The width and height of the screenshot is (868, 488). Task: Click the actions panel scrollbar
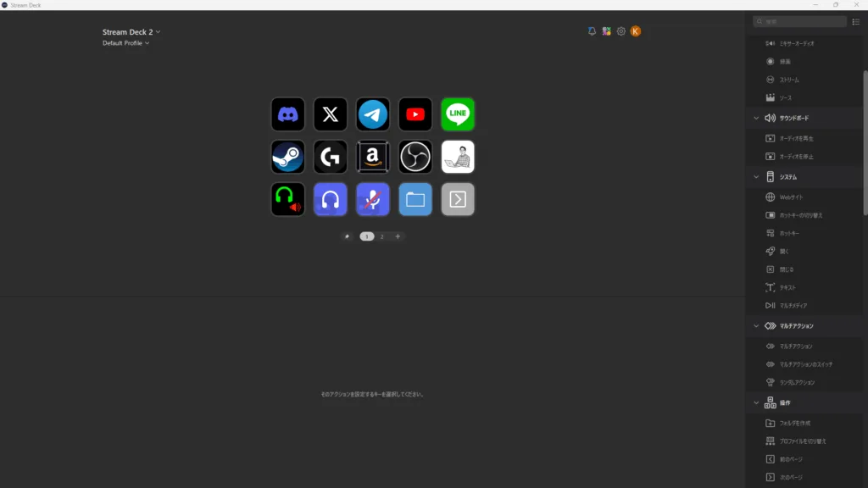pos(865,142)
